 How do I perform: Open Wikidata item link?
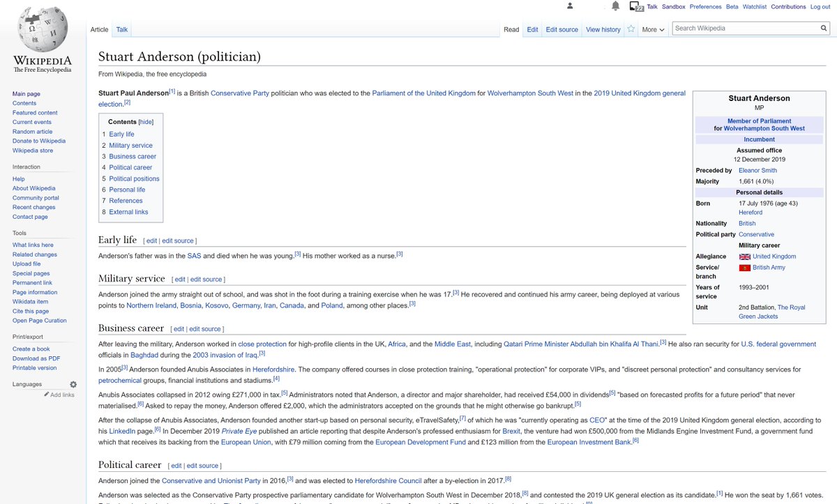pyautogui.click(x=31, y=301)
